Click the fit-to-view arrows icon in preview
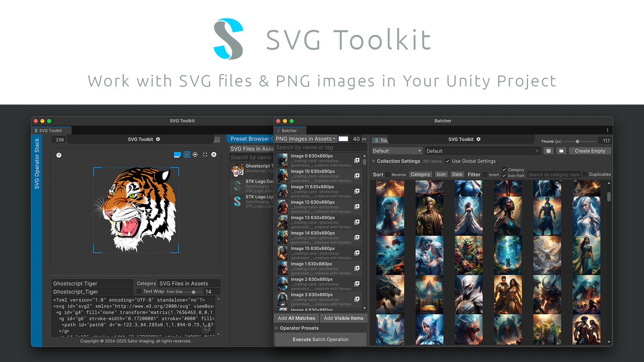644x362 pixels. tap(205, 154)
